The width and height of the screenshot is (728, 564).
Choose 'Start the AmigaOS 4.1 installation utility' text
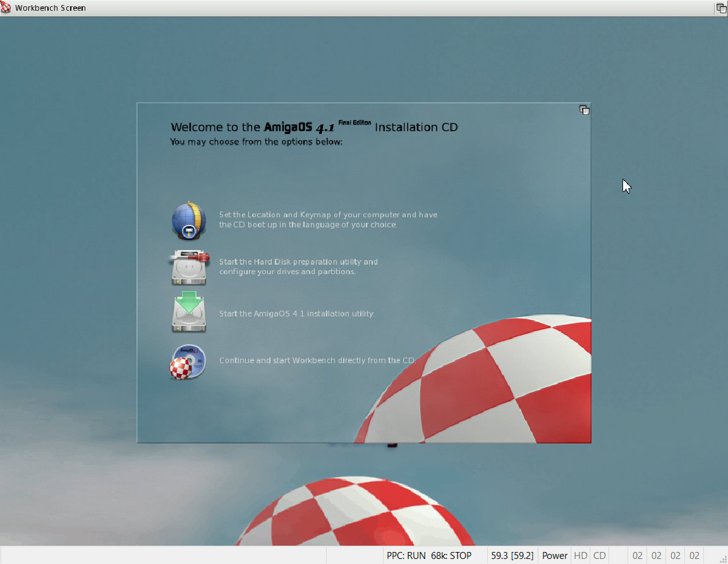point(297,314)
